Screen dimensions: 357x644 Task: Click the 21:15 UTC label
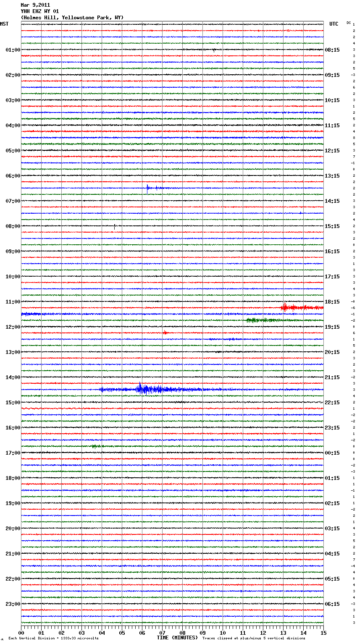[x=332, y=377]
